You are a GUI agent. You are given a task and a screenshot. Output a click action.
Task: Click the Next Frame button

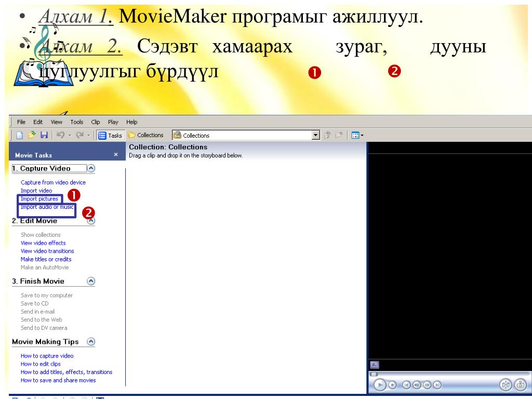pos(427,385)
